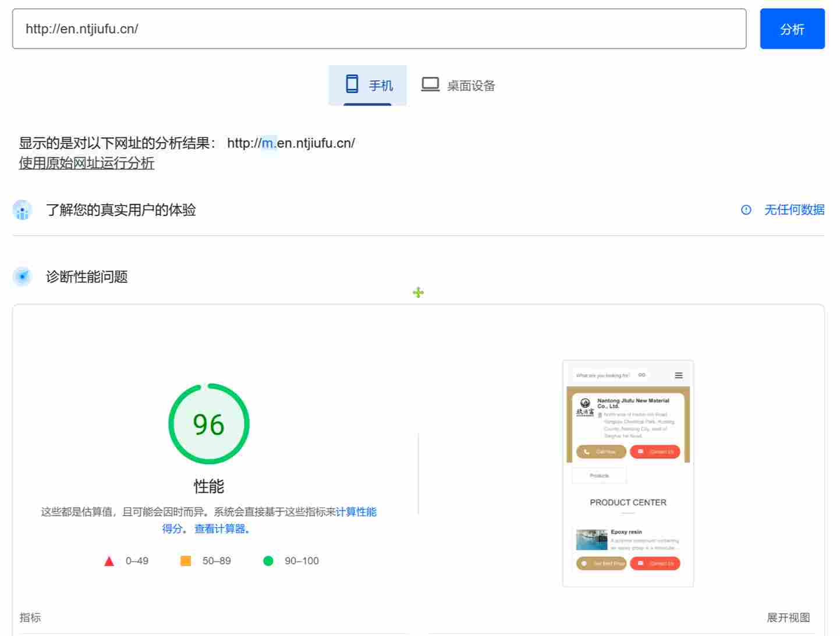Click the email icon on the Contact Us button
The image size is (840, 636).
click(639, 452)
